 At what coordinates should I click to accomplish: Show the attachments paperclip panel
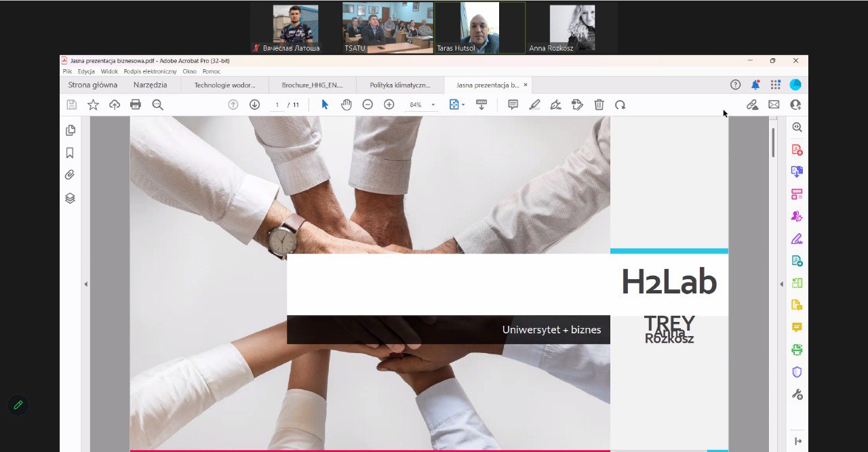(x=70, y=175)
